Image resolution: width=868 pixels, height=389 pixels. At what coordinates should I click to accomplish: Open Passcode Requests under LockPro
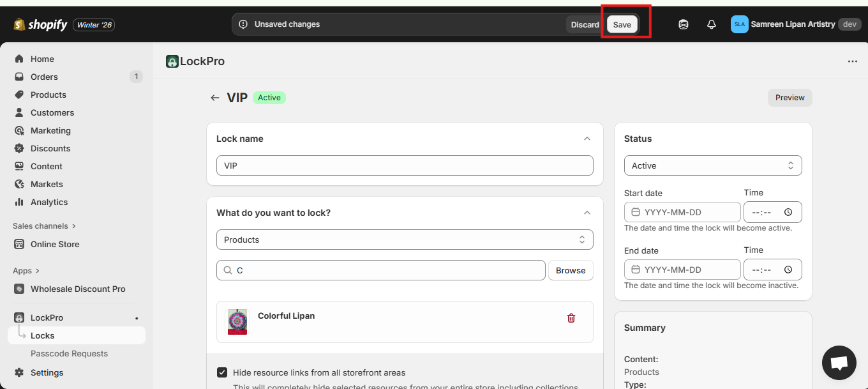(x=69, y=353)
